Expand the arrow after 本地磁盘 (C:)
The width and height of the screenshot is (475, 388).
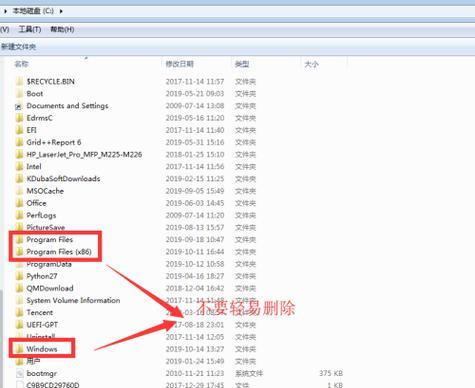pyautogui.click(x=61, y=11)
